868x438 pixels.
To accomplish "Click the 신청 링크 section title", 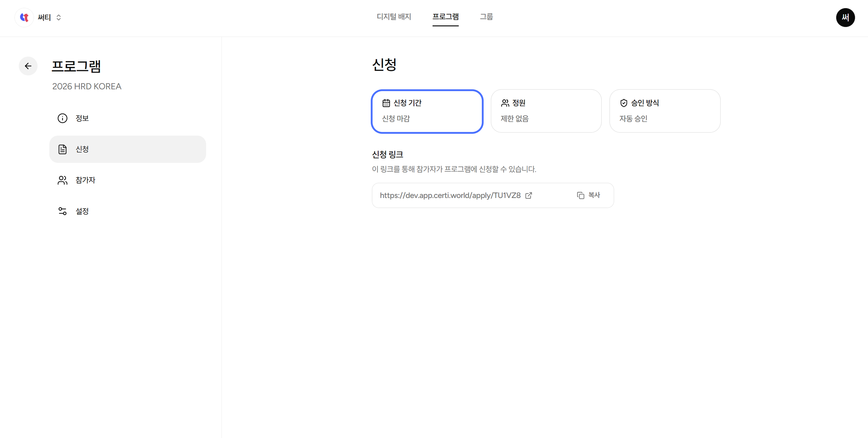I will pyautogui.click(x=388, y=155).
